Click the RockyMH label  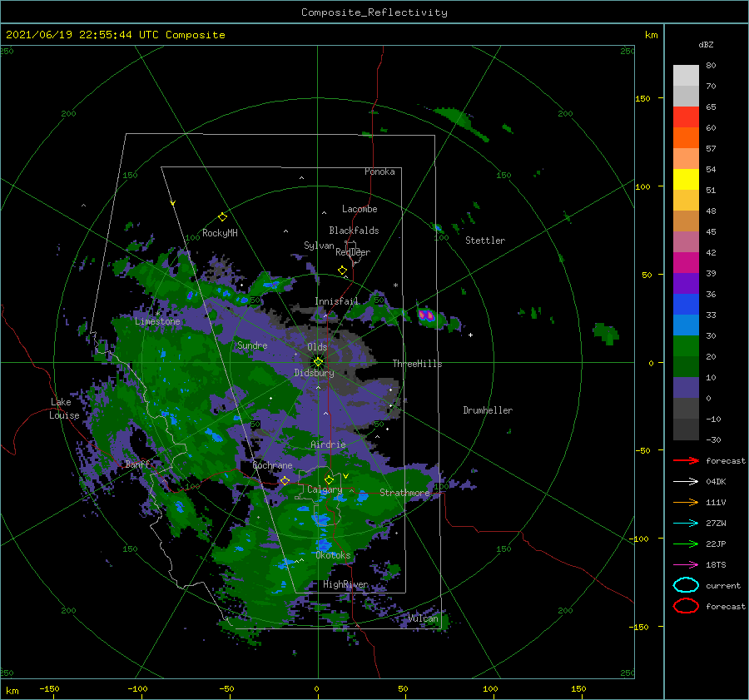[220, 233]
